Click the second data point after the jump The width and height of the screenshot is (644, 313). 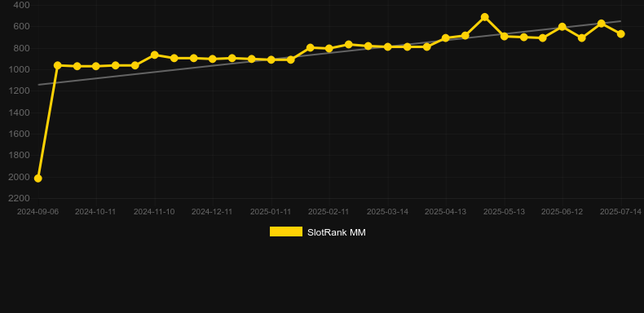(x=77, y=66)
